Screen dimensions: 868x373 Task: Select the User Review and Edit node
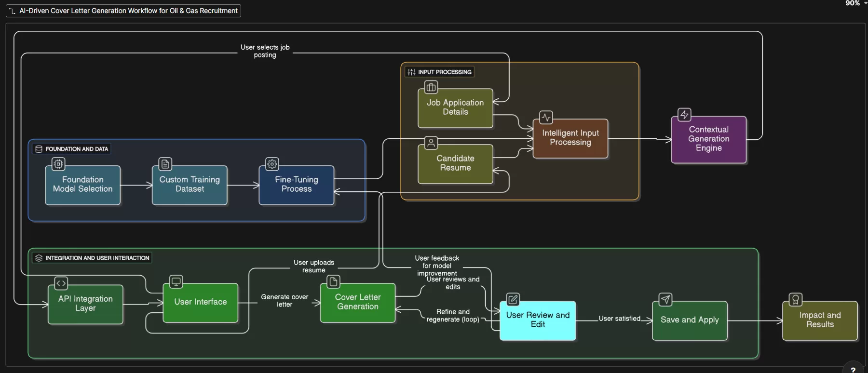538,320
